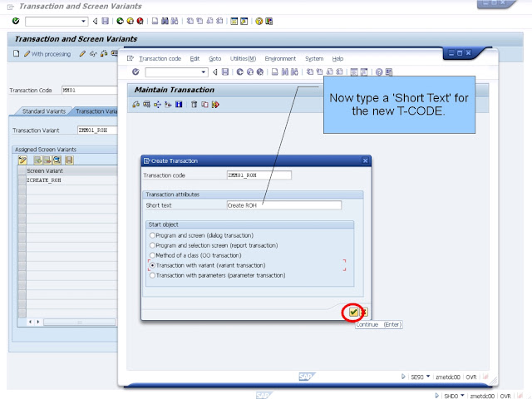This screenshot has height=399, width=532.
Task: Click left scroll arrow under Screen Variant table
Action: [30, 322]
